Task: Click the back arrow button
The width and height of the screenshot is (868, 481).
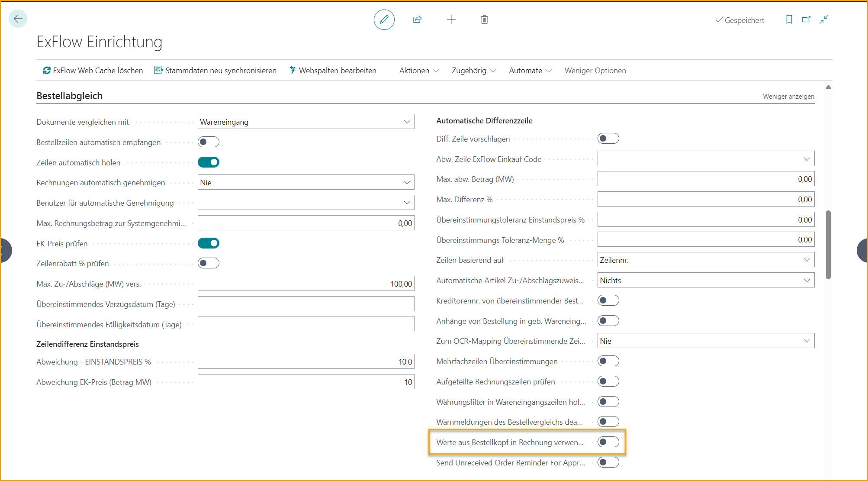Action: [x=18, y=19]
